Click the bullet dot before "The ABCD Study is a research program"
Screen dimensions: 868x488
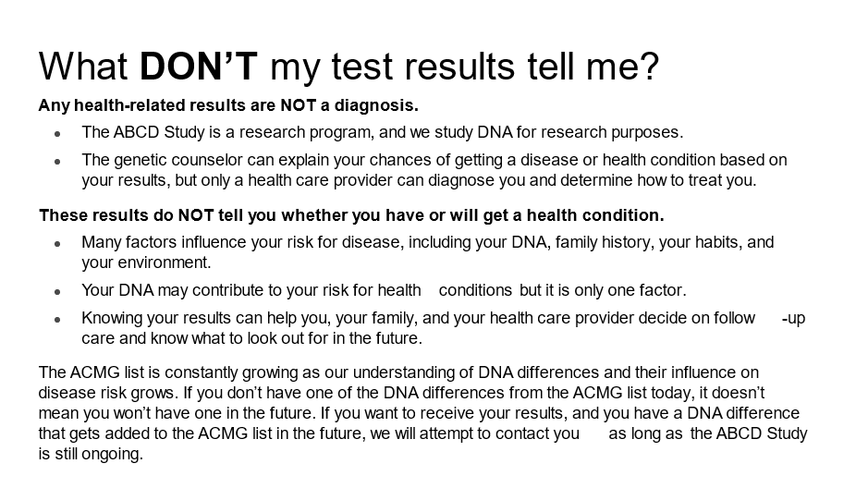58,133
